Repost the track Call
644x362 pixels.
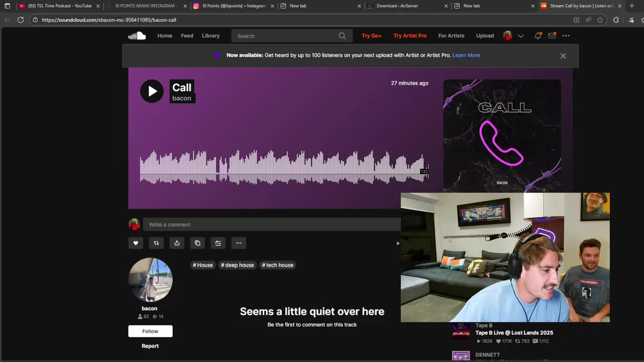[156, 243]
